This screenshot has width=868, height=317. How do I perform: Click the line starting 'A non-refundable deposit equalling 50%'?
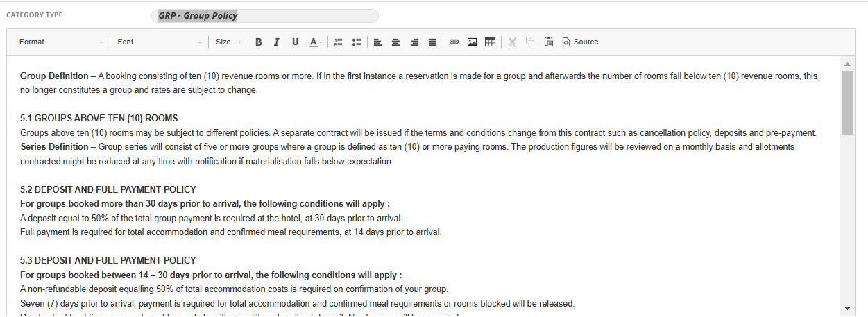[235, 289]
